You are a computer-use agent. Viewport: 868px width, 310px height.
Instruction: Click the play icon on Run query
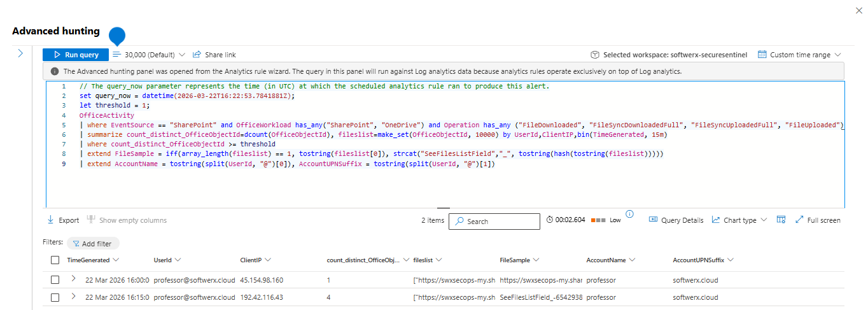coord(57,55)
